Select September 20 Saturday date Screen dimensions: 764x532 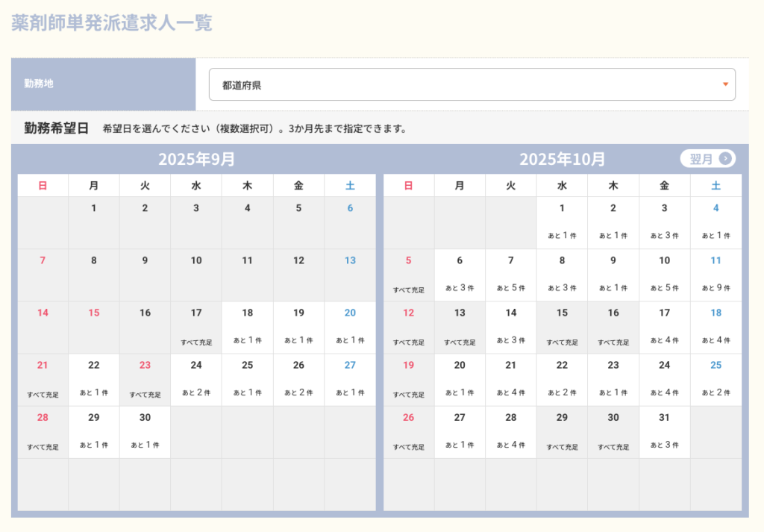(x=350, y=328)
